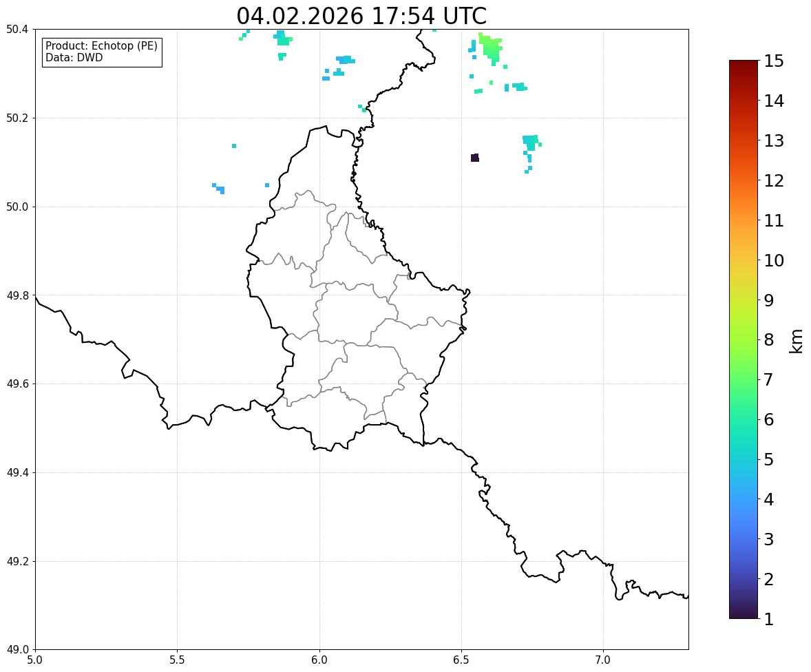Click the 13 km orange-red colorbar section
811x672 pixels.
pyautogui.click(x=744, y=140)
